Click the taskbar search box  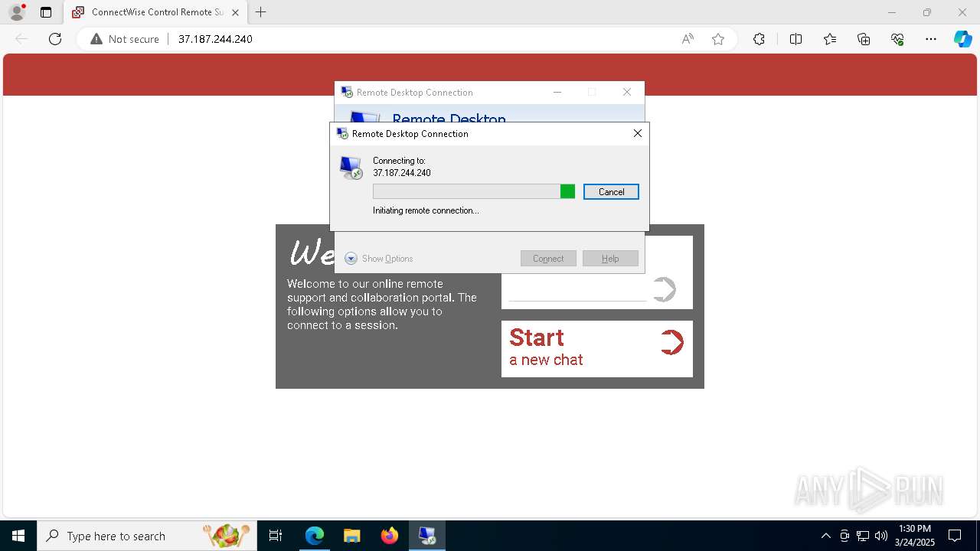click(147, 536)
